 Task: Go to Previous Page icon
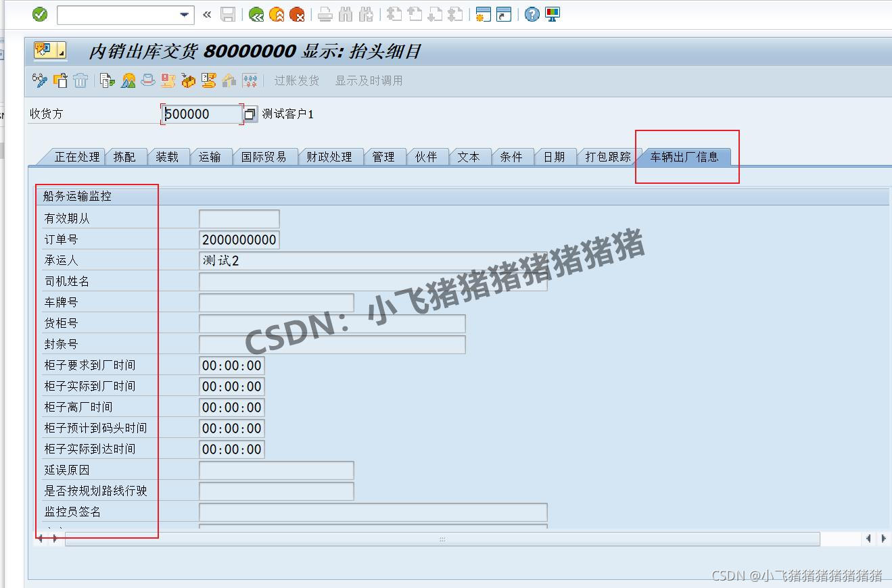[x=415, y=14]
